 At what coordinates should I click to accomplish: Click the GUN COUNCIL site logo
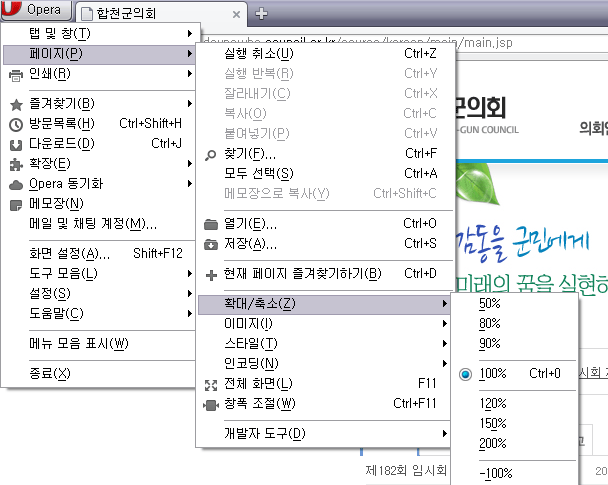[487, 115]
